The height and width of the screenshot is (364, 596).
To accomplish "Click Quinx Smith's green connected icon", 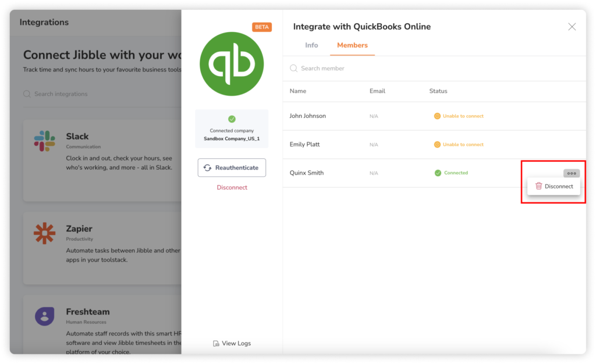I will (438, 173).
